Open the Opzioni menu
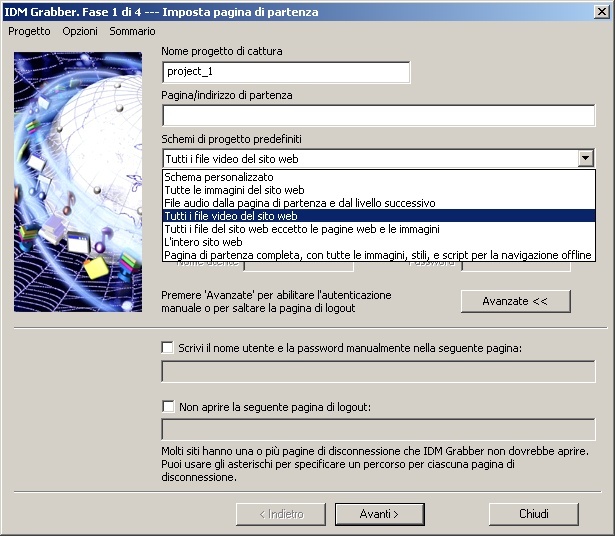Image resolution: width=615 pixels, height=536 pixels. coord(80,31)
